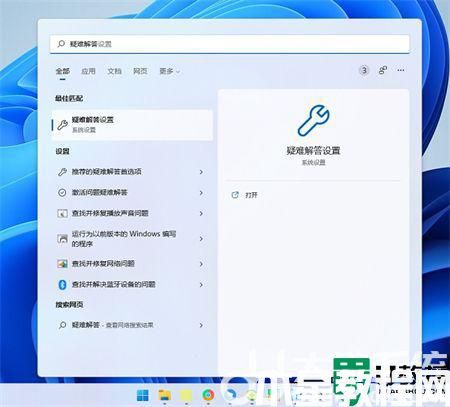450x407 pixels.
Task: Expand arrow for 查找并修复网络问题
Action: (x=201, y=264)
